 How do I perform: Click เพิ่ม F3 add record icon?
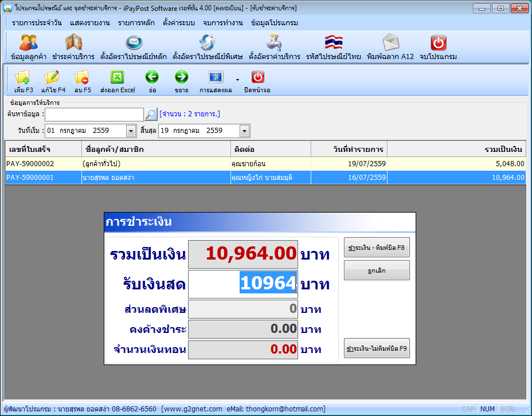(x=23, y=77)
